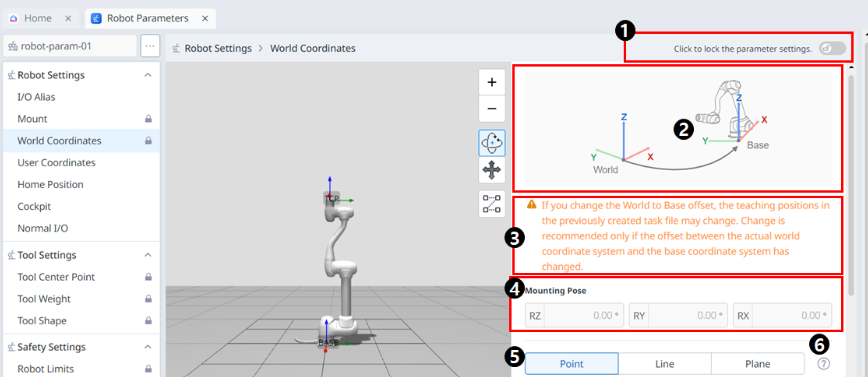Select the pan move view tool
This screenshot has width=868, height=377.
[x=492, y=171]
